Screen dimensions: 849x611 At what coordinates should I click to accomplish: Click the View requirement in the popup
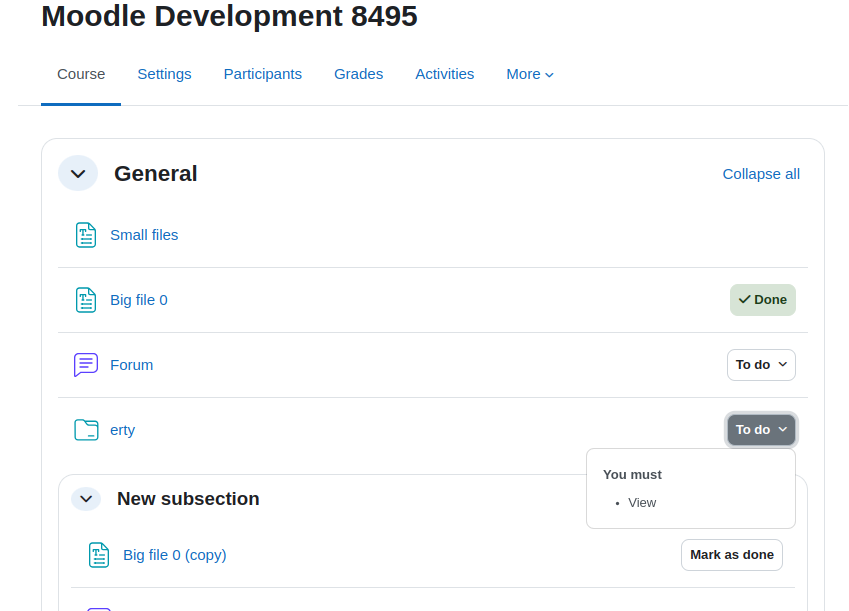click(642, 503)
